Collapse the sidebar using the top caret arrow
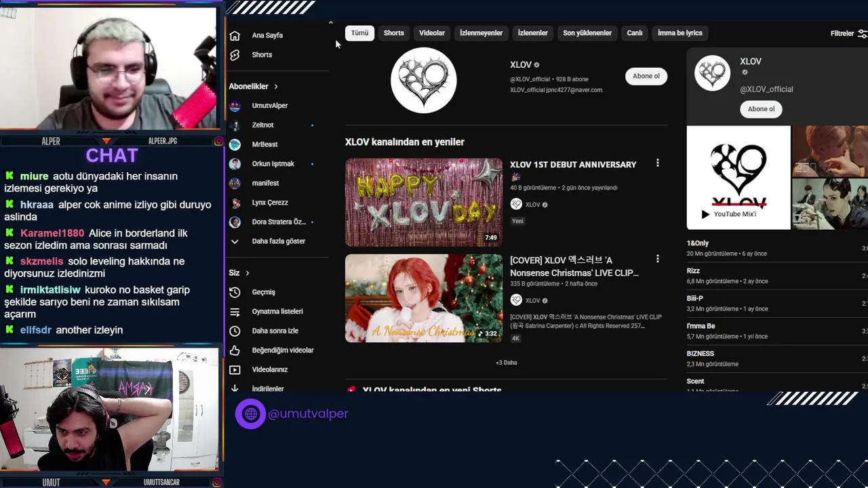The height and width of the screenshot is (488, 868). (330, 23)
